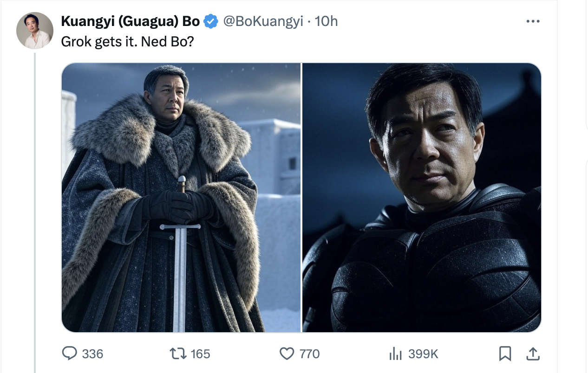Open the @BoKuangyi handle link

click(263, 21)
